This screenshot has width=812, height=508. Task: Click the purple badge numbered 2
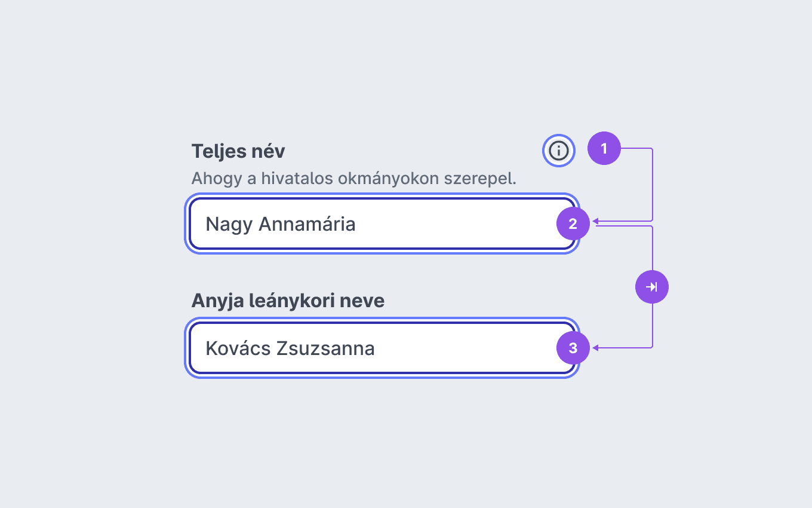click(573, 224)
